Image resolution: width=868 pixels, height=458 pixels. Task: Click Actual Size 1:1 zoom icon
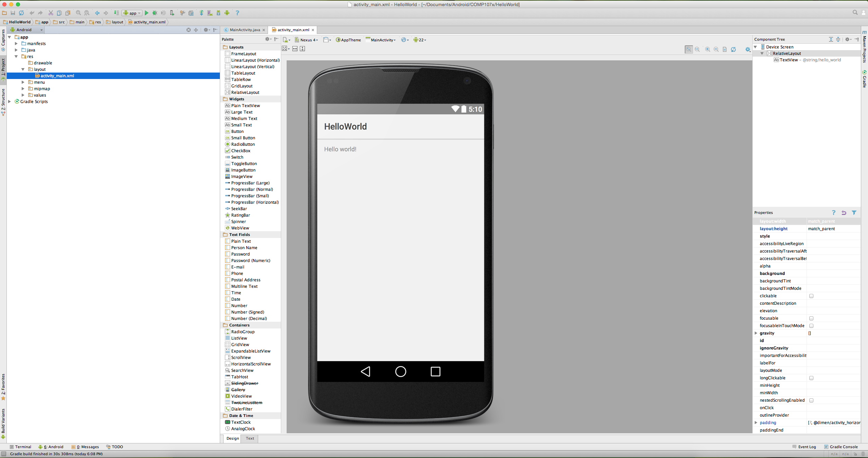tap(697, 49)
